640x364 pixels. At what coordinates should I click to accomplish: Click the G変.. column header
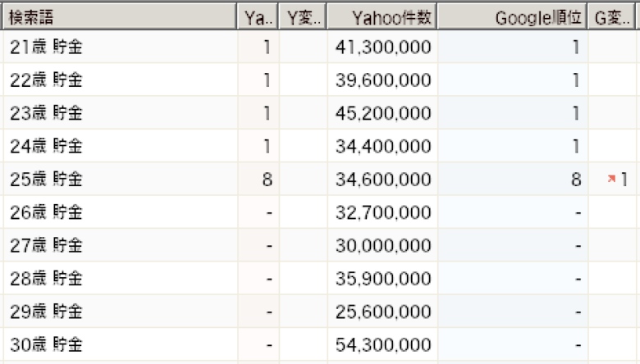[611, 16]
